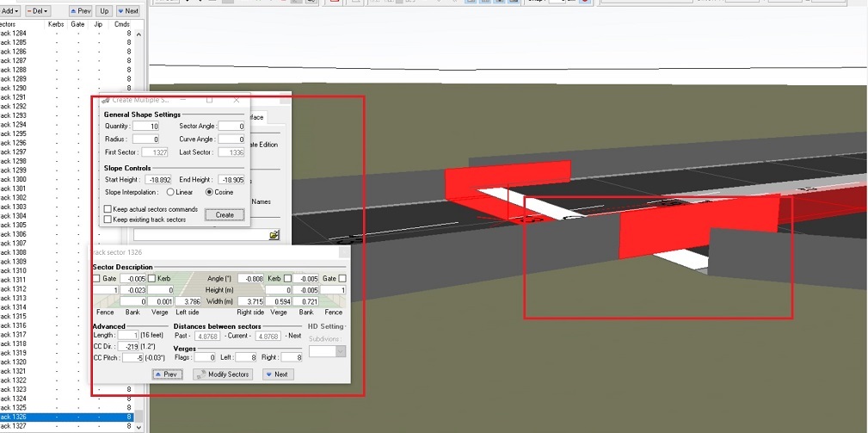Click the Right side width field 3.715
The height and width of the screenshot is (433, 868).
point(251,302)
